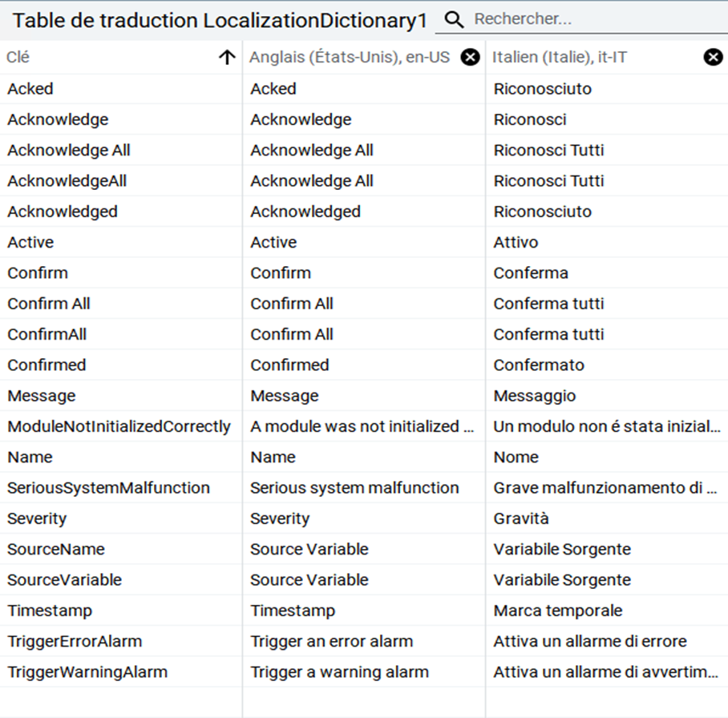This screenshot has height=718, width=728.
Task: Click the Clé column header
Action: (96, 57)
